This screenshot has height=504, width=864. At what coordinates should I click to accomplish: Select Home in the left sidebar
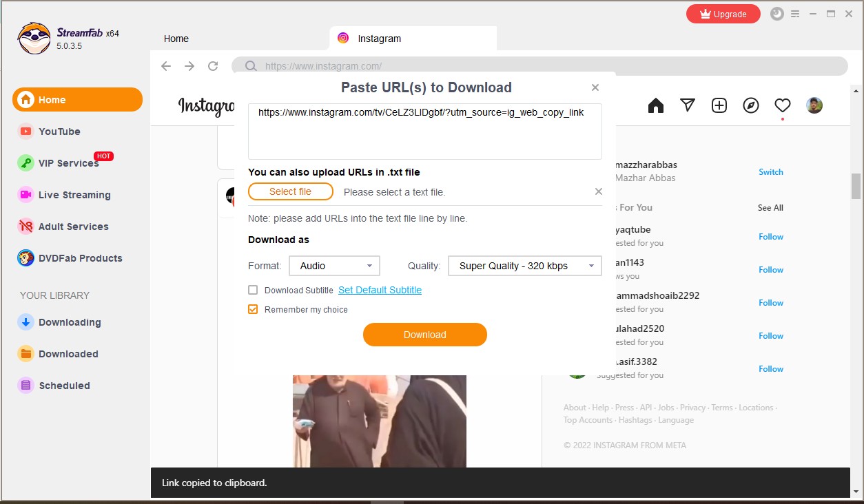(77, 100)
